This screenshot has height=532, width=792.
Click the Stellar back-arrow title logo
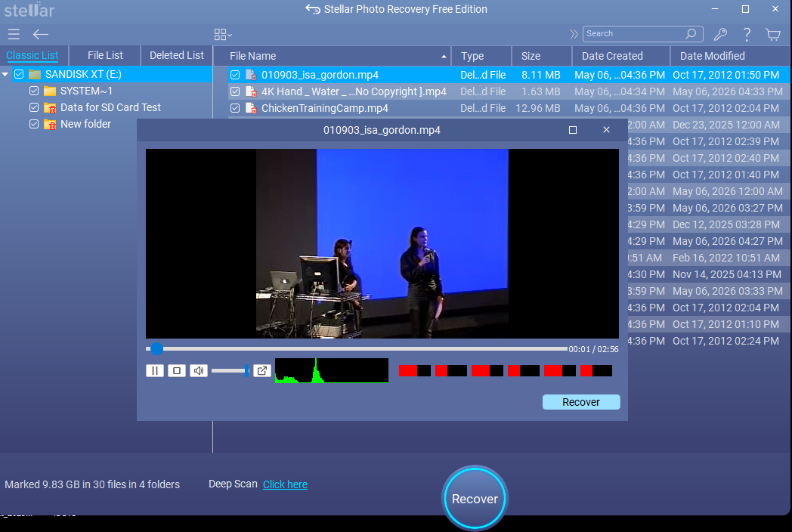[x=313, y=9]
